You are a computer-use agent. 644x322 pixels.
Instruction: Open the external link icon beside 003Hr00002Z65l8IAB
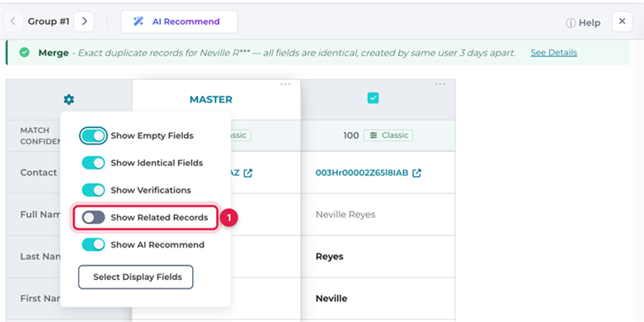point(417,173)
